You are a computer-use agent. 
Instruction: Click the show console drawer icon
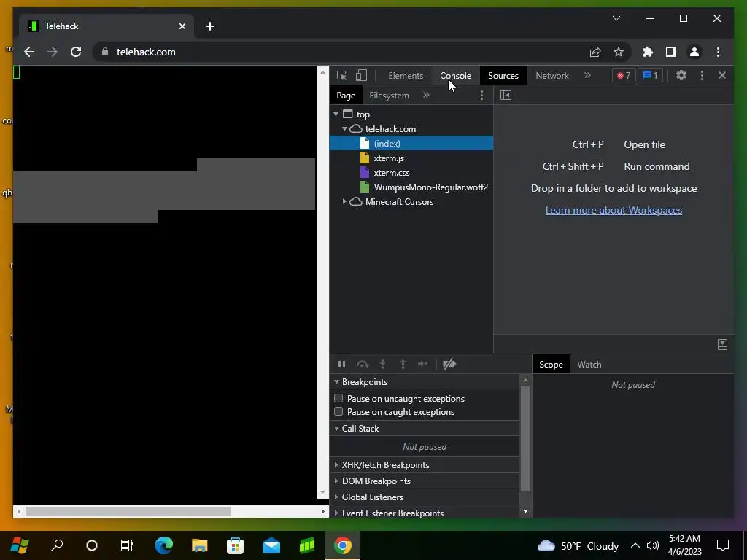point(722,344)
